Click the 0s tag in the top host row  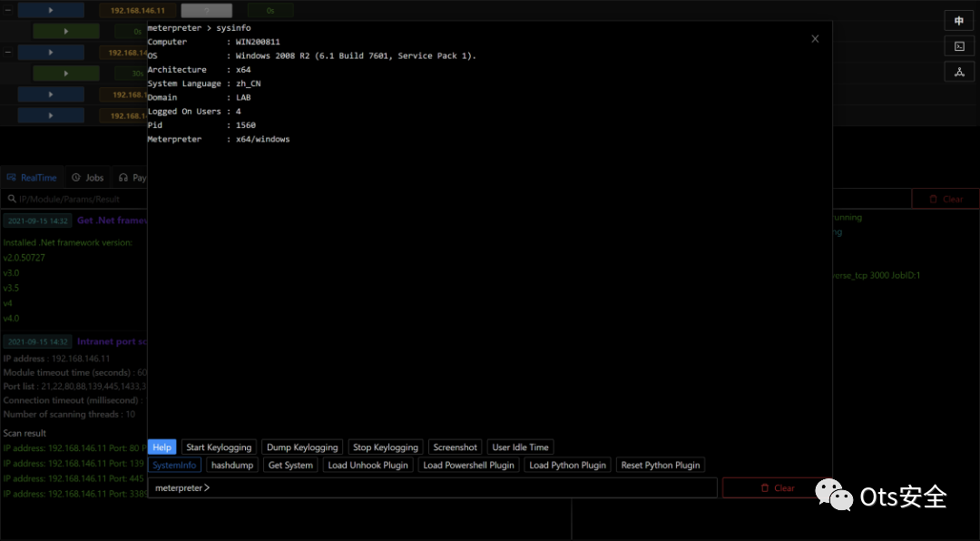pyautogui.click(x=270, y=11)
